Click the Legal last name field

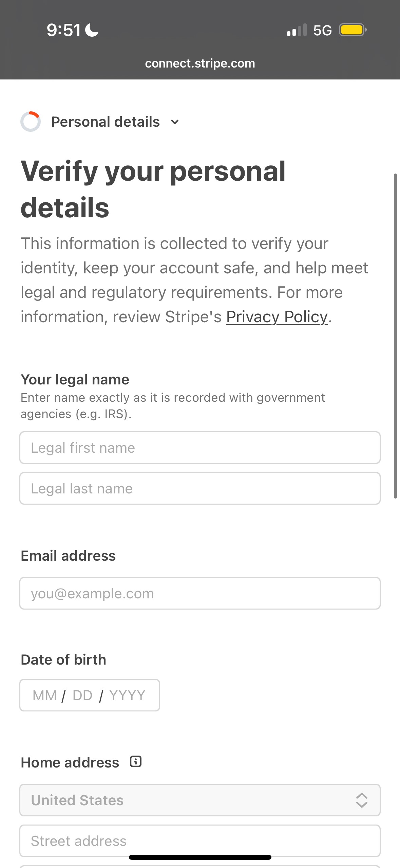(200, 488)
